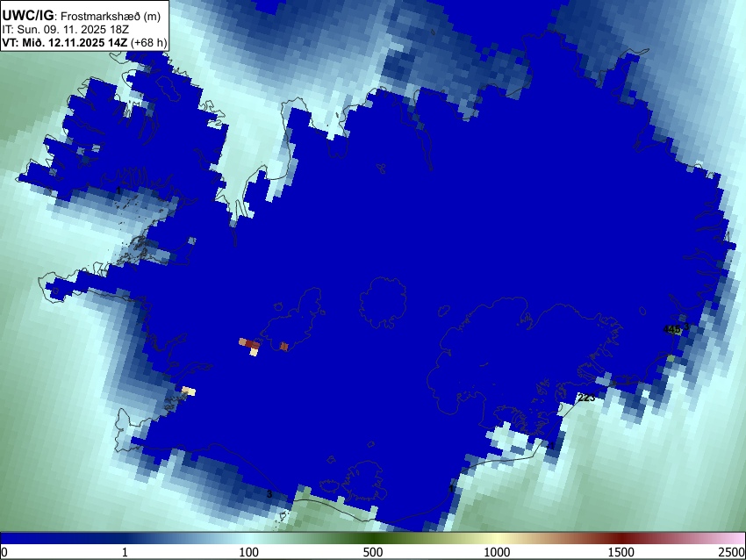Click the "1500" label on the color scale
Screen dimensions: 746x560
620,552
